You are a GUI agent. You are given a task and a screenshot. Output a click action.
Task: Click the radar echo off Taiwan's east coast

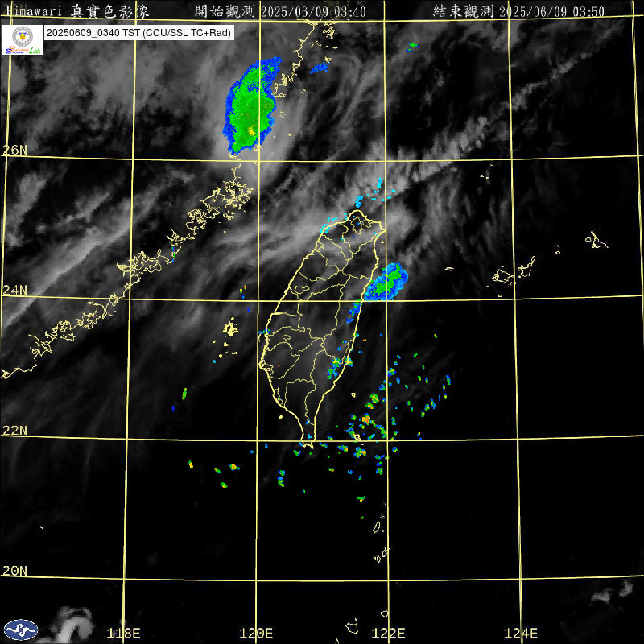(386, 282)
